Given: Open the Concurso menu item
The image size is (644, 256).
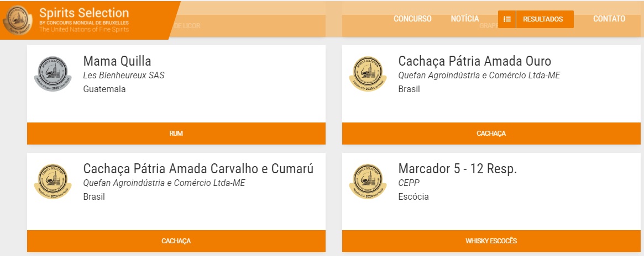Looking at the screenshot, I should pos(412,19).
